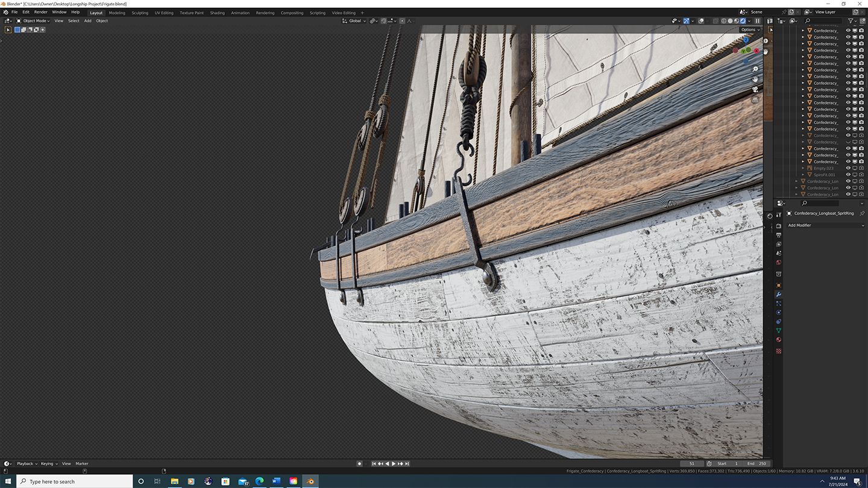Open the outliner filter funnel icon

pyautogui.click(x=851, y=20)
